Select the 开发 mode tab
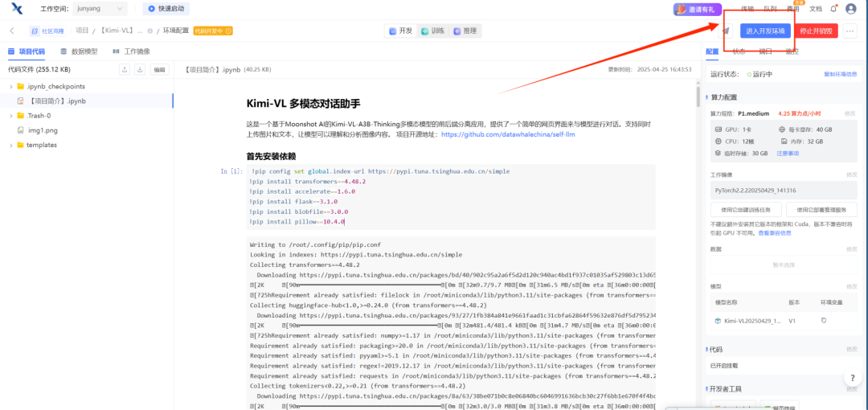This screenshot has height=410, width=868. (x=401, y=31)
